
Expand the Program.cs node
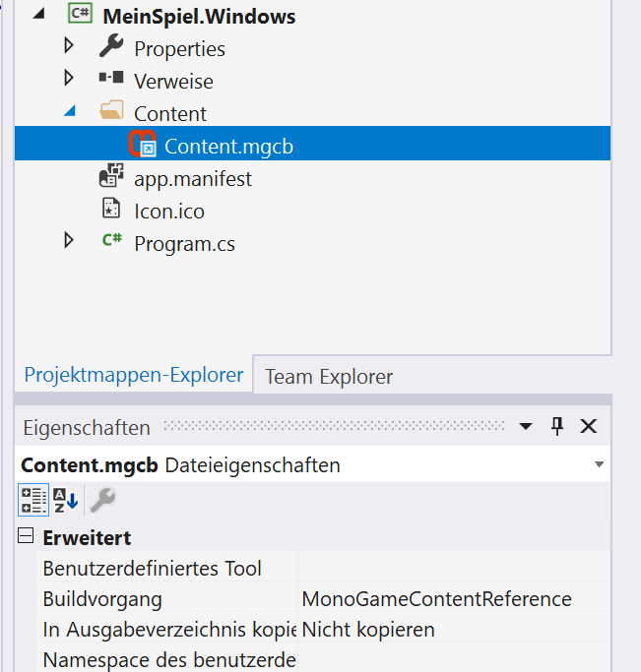(68, 241)
